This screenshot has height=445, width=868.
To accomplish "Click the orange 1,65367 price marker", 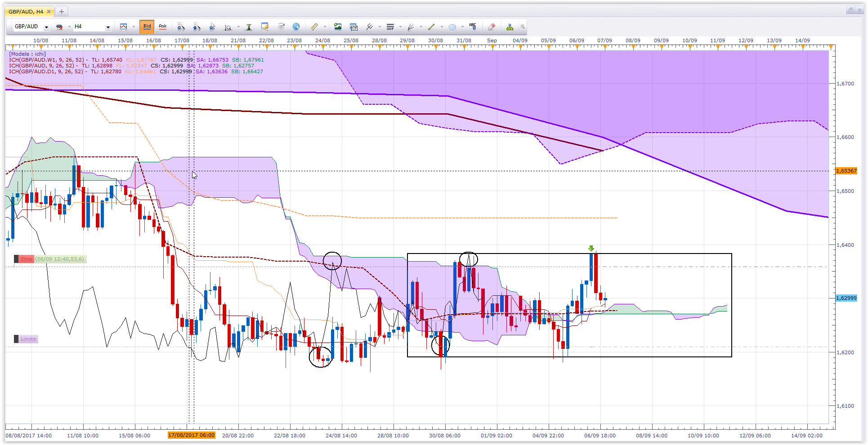I will (846, 171).
